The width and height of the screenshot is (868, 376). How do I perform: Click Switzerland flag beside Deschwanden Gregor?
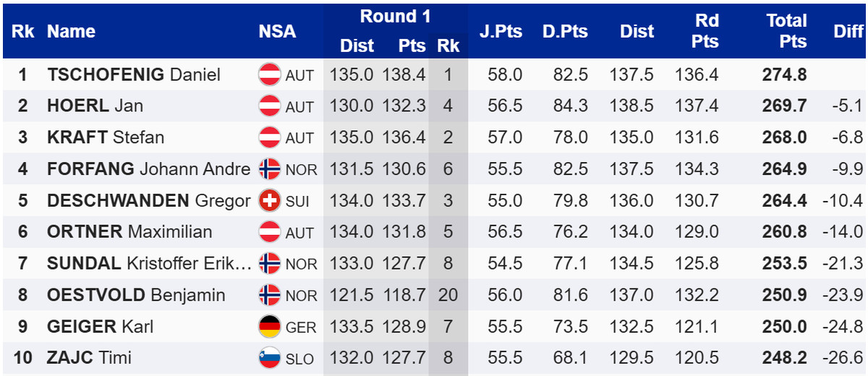click(x=270, y=201)
